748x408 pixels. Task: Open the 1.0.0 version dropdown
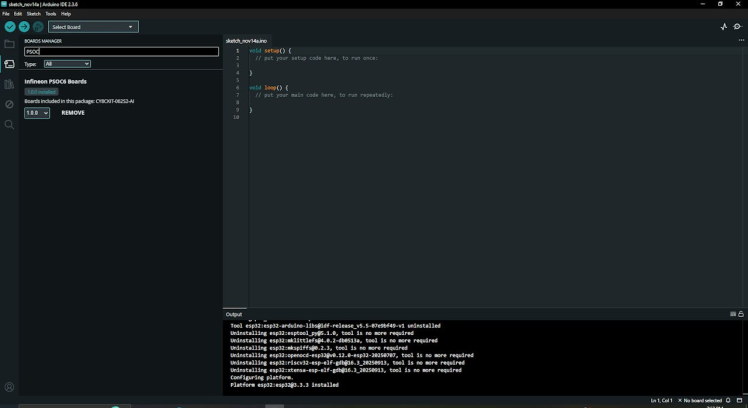[37, 113]
